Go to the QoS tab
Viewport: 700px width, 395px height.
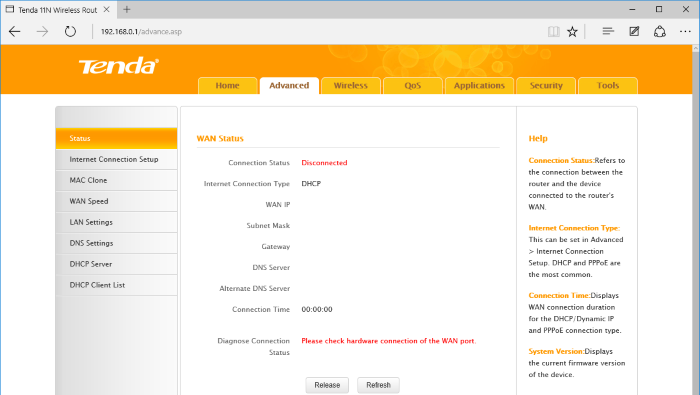tap(413, 86)
